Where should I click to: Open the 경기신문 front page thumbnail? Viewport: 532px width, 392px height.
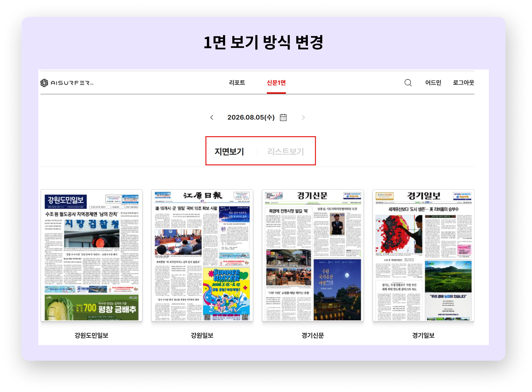313,255
